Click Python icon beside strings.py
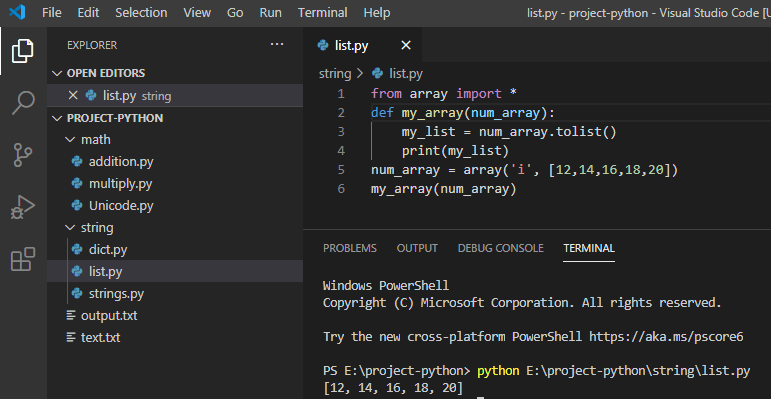The height and width of the screenshot is (399, 771). 77,294
